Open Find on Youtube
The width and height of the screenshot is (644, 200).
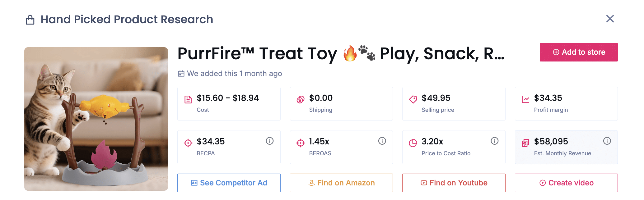click(x=454, y=183)
